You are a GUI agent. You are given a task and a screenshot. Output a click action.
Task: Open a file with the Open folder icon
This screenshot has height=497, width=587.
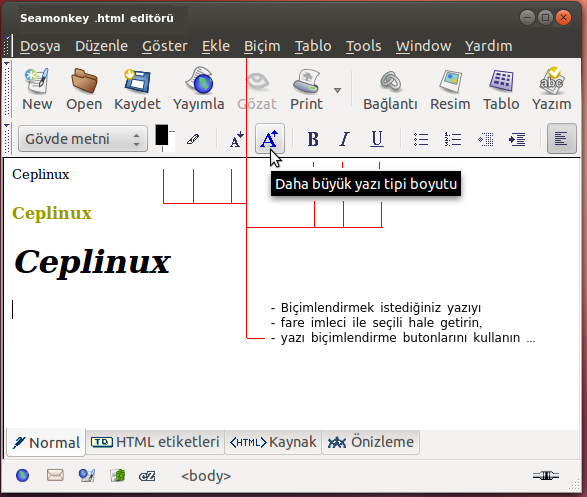pyautogui.click(x=84, y=89)
